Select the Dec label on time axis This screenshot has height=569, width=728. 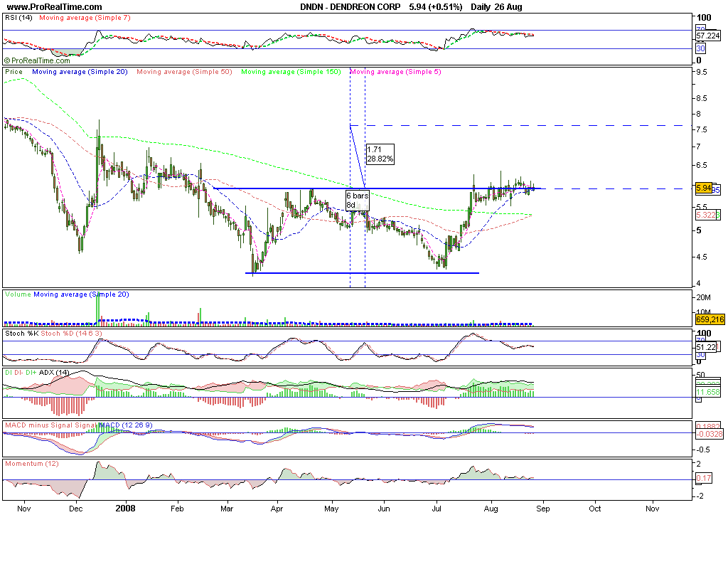[75, 509]
